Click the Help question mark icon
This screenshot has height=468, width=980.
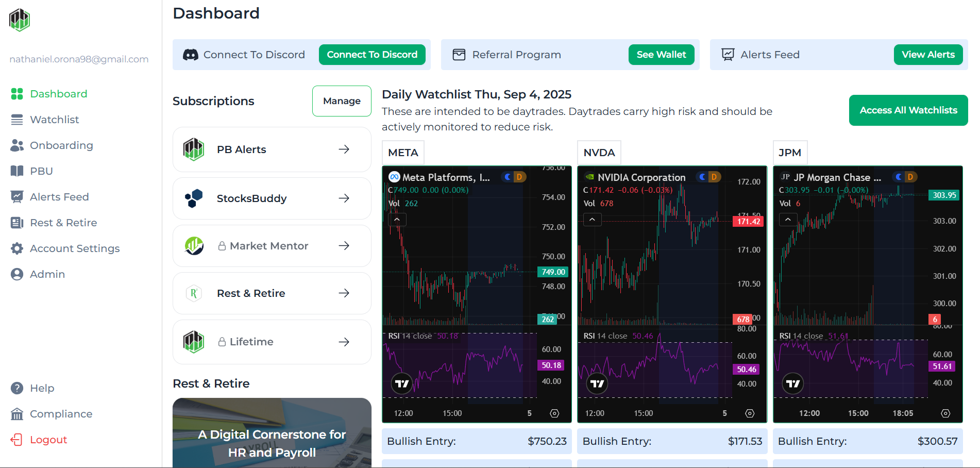click(17, 388)
